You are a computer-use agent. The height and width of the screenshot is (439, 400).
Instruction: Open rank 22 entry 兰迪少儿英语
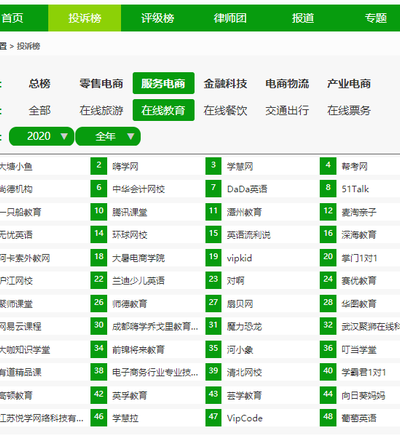(138, 281)
